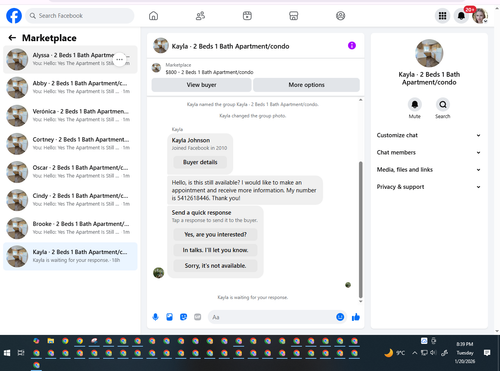Expand Chat members section

pyautogui.click(x=429, y=153)
